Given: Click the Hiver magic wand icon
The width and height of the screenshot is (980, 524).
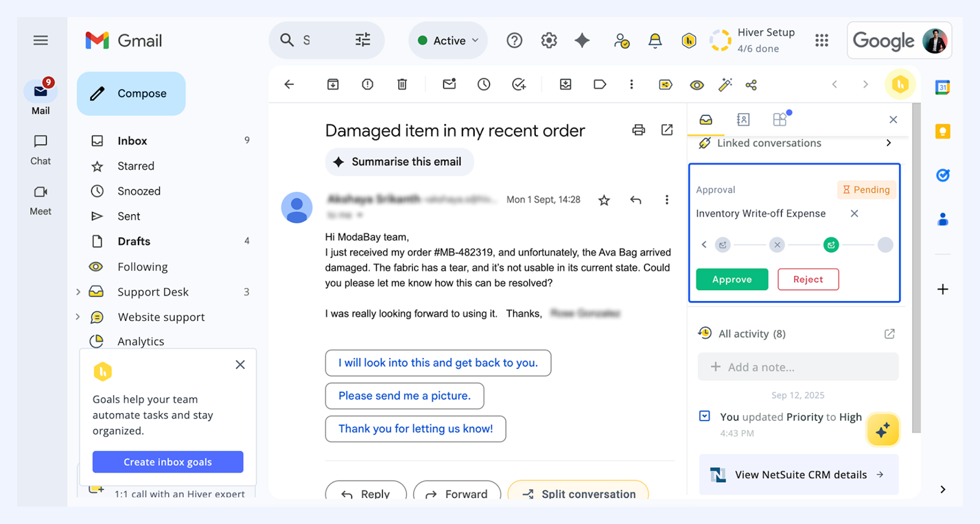Looking at the screenshot, I should click(725, 84).
